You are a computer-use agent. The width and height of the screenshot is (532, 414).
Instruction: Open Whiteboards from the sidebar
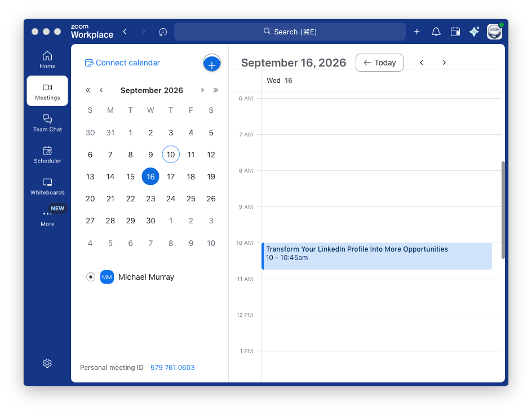pos(47,186)
